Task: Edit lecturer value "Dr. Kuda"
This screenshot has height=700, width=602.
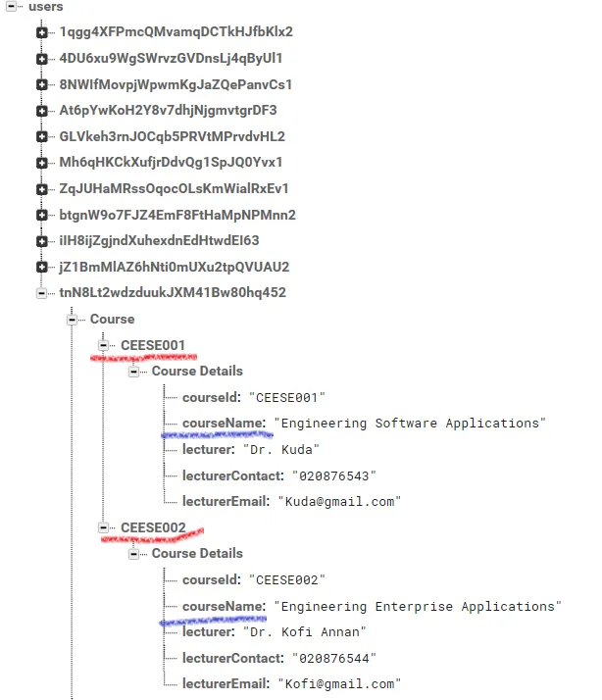Action: (281, 449)
